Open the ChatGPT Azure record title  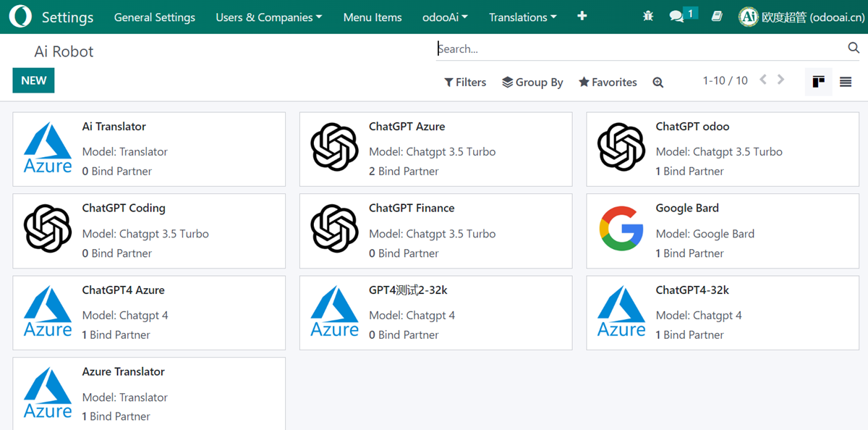coord(407,126)
